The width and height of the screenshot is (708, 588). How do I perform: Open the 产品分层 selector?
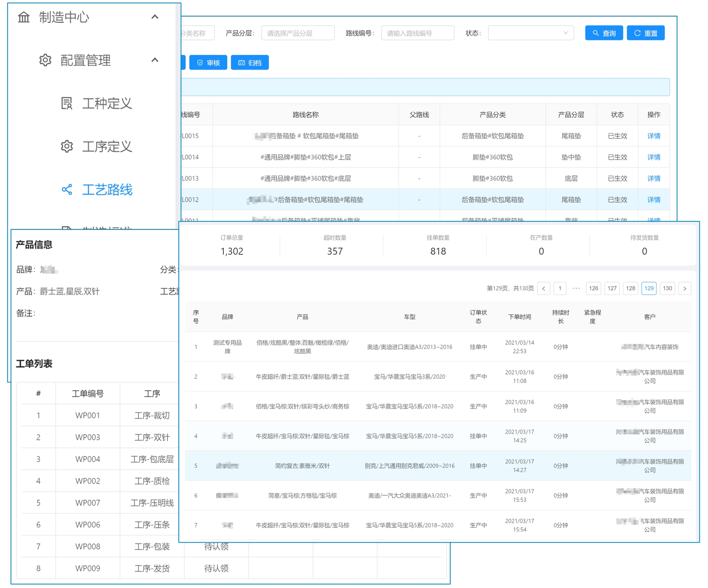coord(298,33)
